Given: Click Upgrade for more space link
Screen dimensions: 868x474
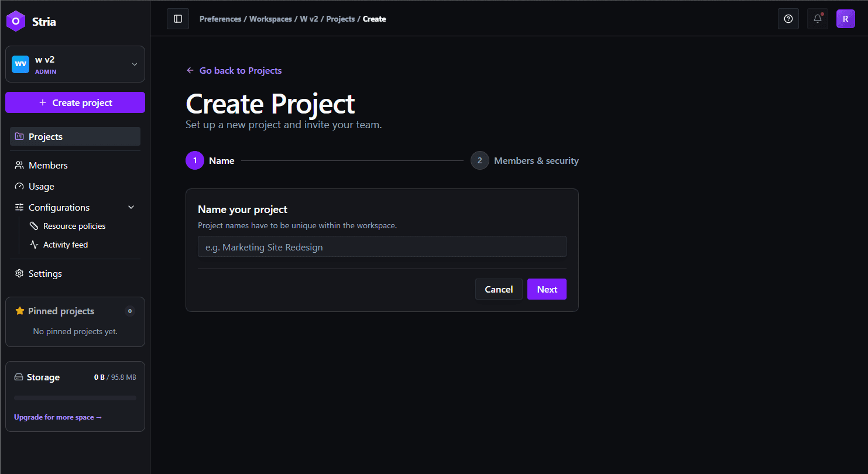Looking at the screenshot, I should click(x=58, y=417).
